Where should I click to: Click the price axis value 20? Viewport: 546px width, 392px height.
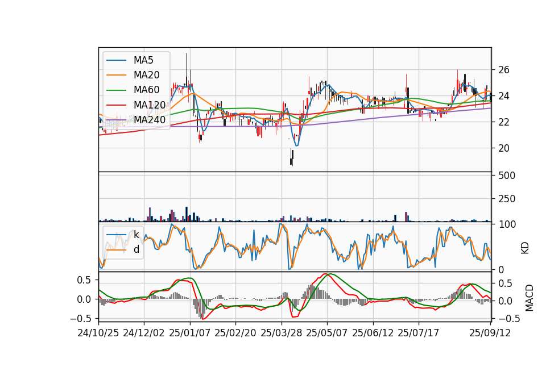(x=504, y=148)
